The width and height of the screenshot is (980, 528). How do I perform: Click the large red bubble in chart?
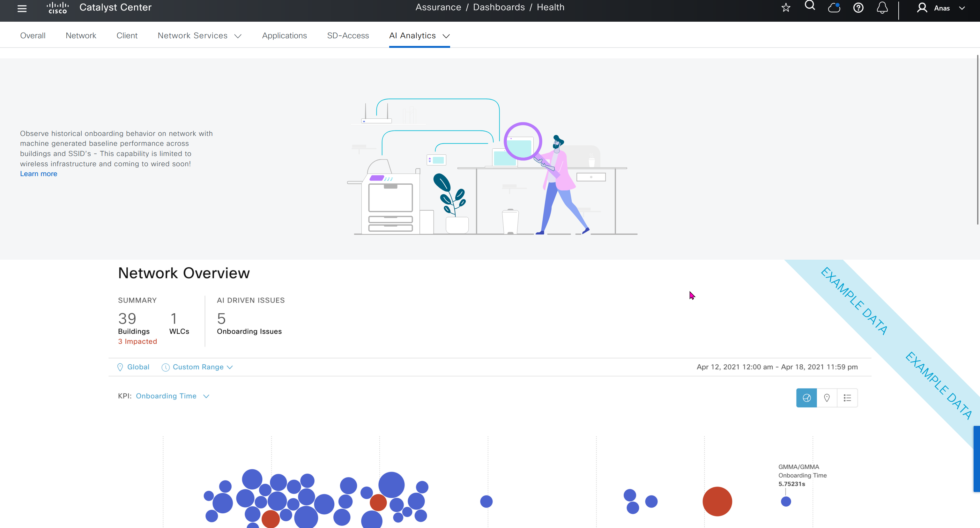click(717, 502)
